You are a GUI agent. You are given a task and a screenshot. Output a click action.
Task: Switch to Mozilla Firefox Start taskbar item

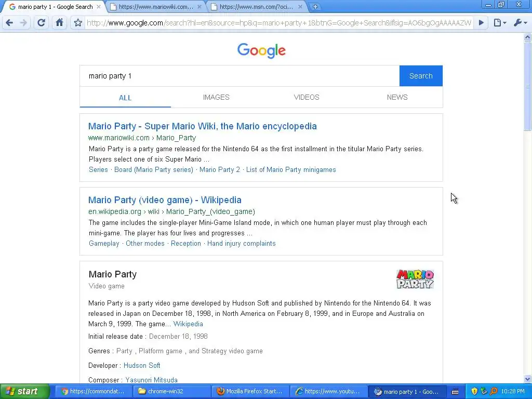pyautogui.click(x=250, y=392)
